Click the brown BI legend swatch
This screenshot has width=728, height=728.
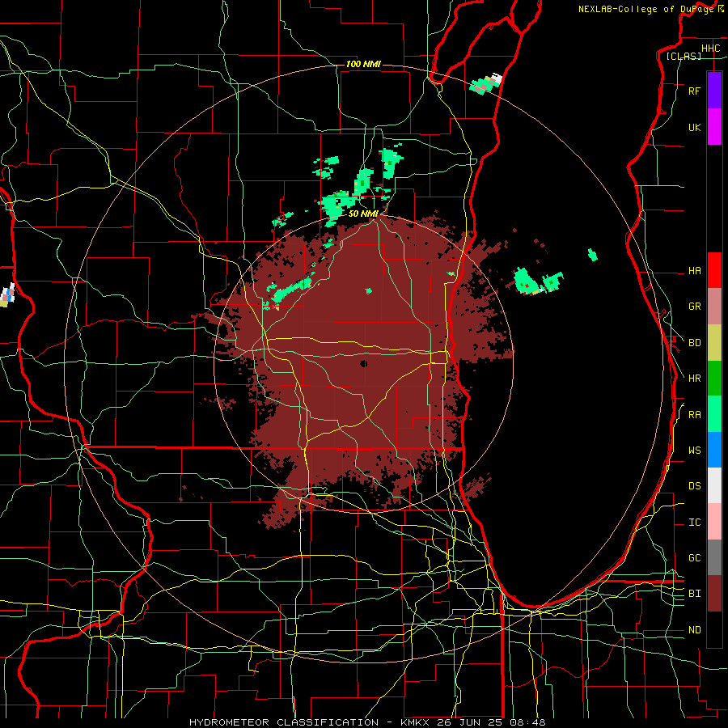point(714,594)
